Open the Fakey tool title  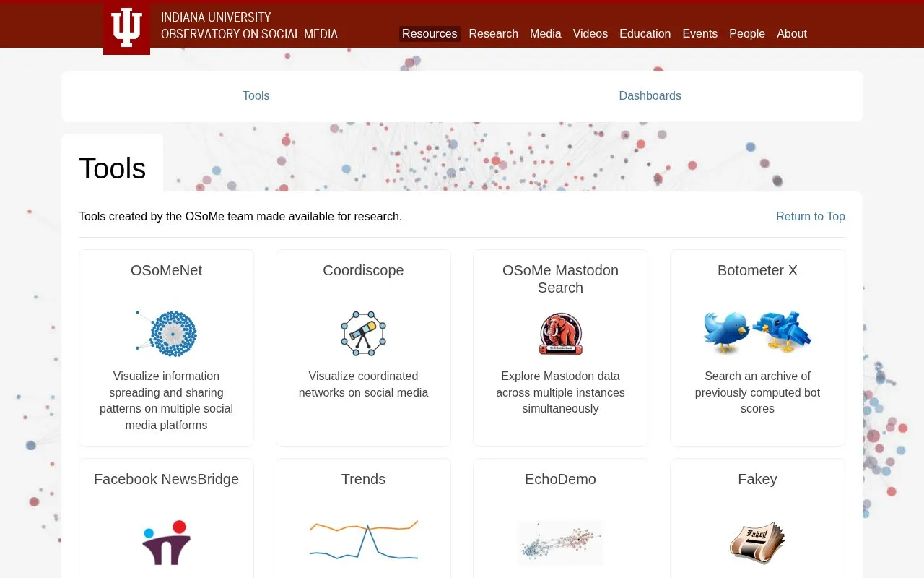click(x=757, y=479)
